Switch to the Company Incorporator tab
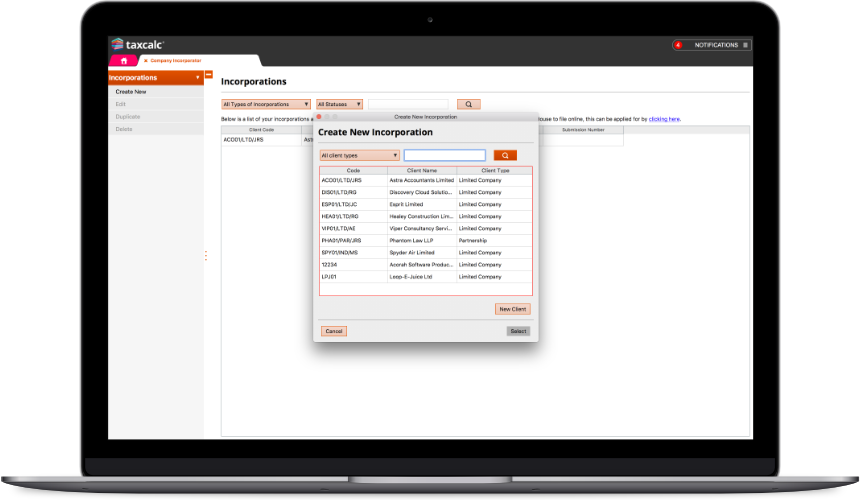Image resolution: width=860 pixels, height=500 pixels. click(176, 61)
